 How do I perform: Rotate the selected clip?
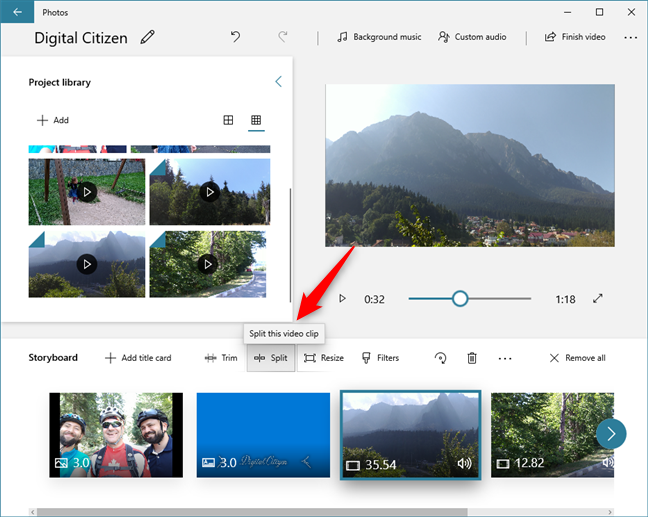pyautogui.click(x=441, y=358)
